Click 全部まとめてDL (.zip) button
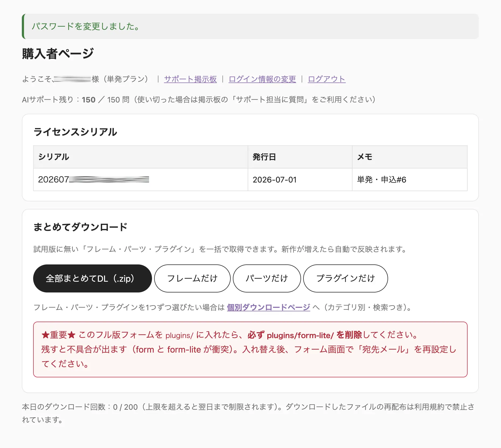Screen dimensions: 501x448 pos(92,278)
